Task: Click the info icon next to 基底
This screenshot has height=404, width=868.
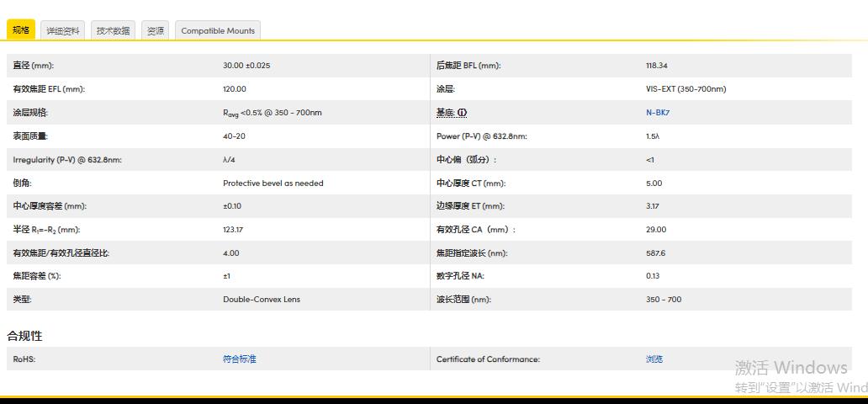Action: 462,113
